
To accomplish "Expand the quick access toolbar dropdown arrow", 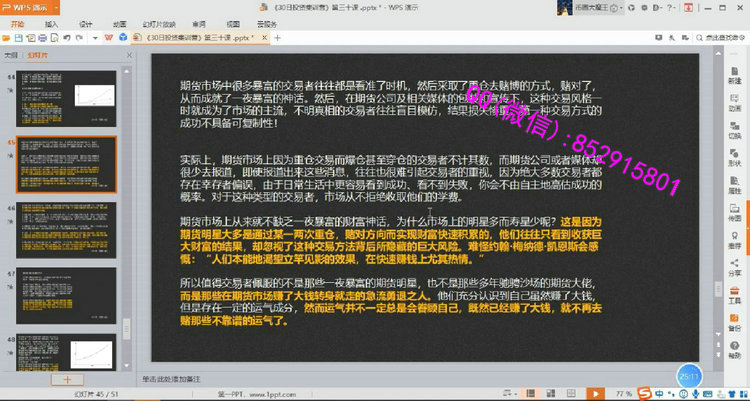I will click(95, 38).
